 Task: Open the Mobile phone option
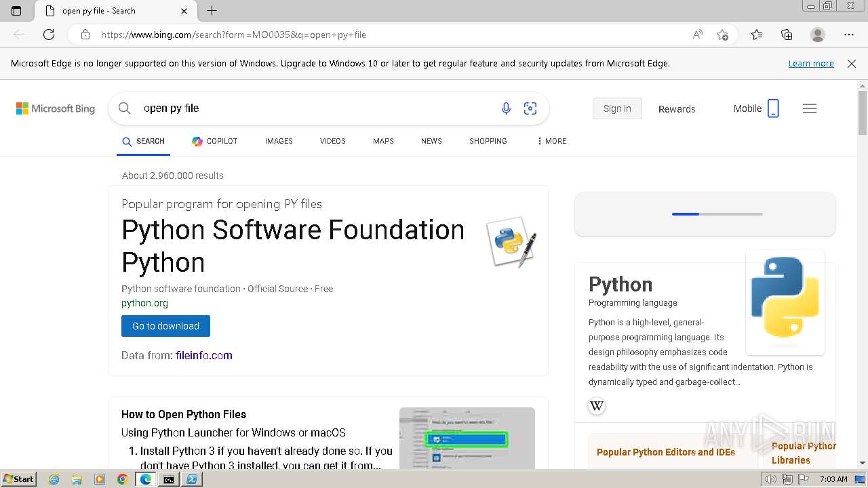point(756,108)
